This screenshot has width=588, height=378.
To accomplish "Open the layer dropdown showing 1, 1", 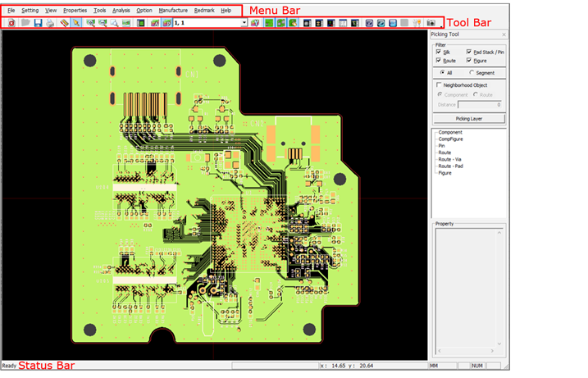I will (x=244, y=23).
